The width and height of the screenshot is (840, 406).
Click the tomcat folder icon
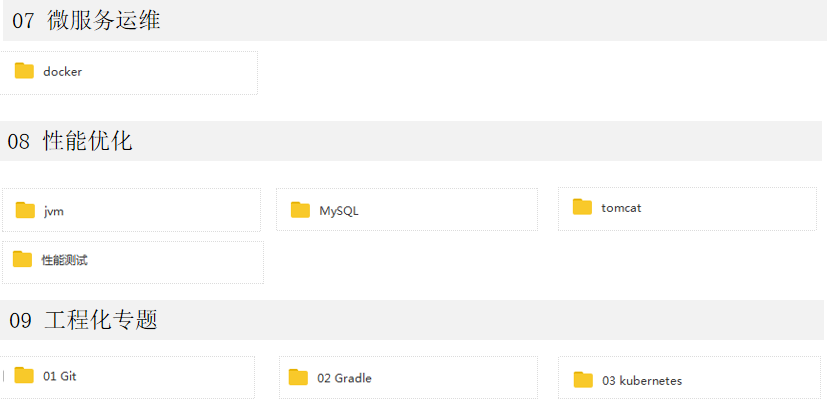(582, 207)
